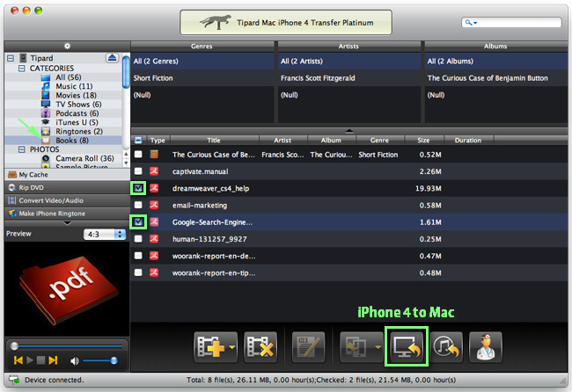Export checked files to Mac
This screenshot has height=392, width=572.
click(x=406, y=347)
